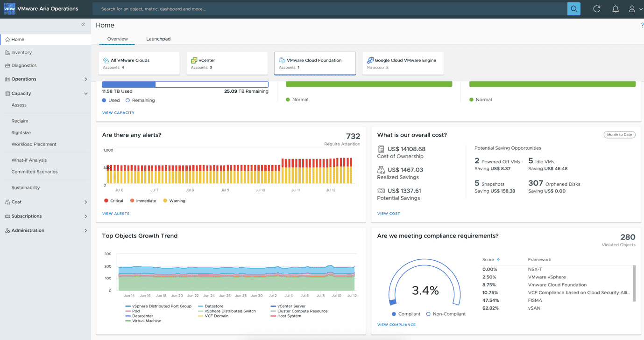Collapse the left sidebar with double-chevron icon
The width and height of the screenshot is (644, 340).
(x=83, y=25)
